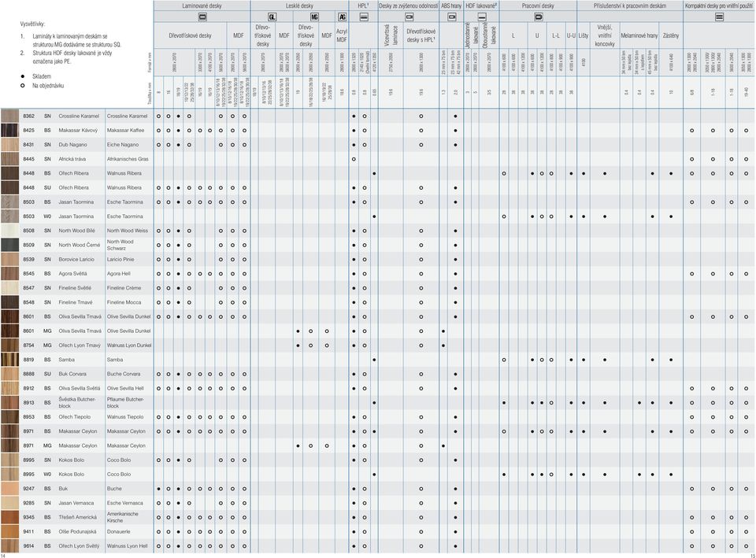756x558 pixels.
Task: Click the filled dot legend symbol for Skladem
Action: click(23, 76)
